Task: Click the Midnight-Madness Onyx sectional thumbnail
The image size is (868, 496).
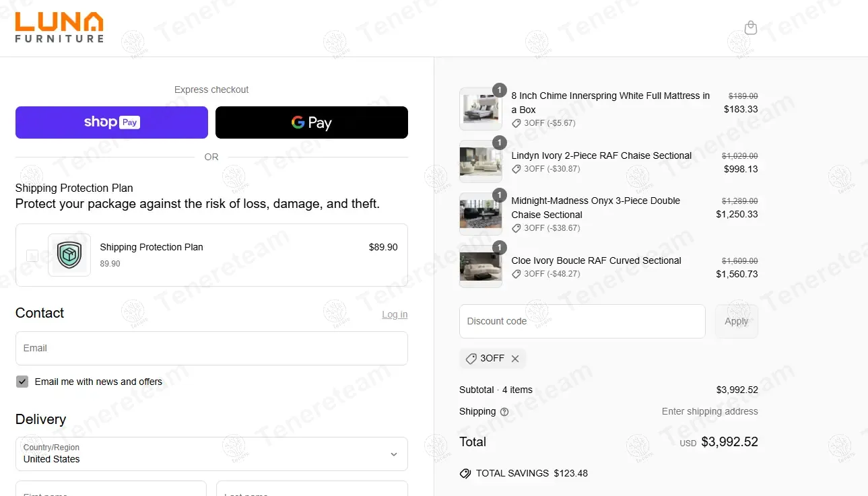Action: point(480,214)
